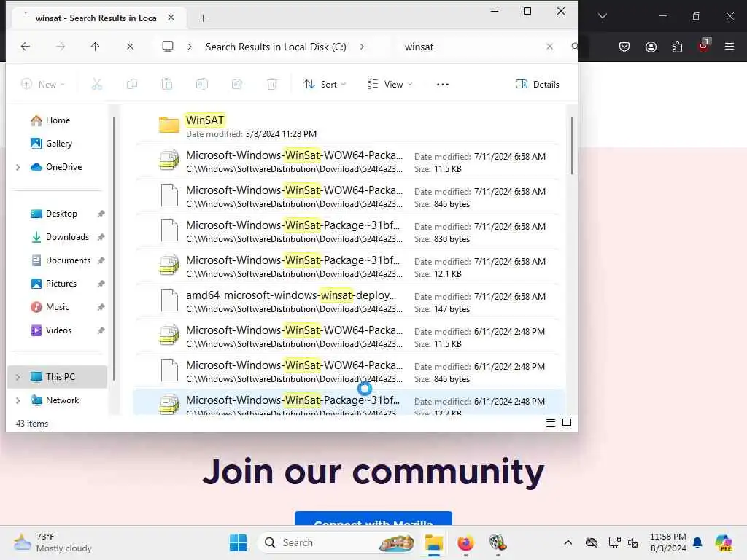Screen dimensions: 747x560
Task: Expand the chevron after the PC icon breadcrumb
Action: [190, 47]
